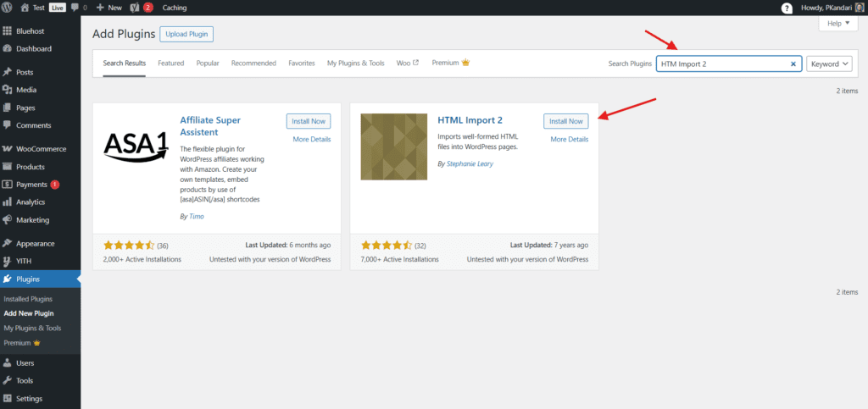Click the Dashboard gauge icon
868x409 pixels.
point(7,48)
